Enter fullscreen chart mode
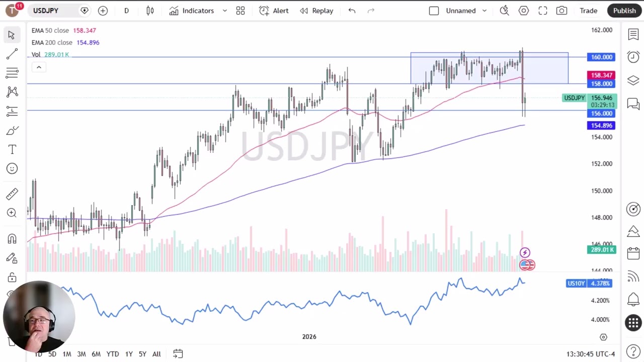This screenshot has width=644, height=362. click(543, 11)
